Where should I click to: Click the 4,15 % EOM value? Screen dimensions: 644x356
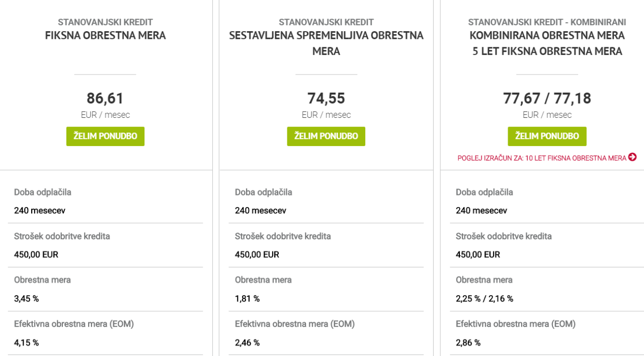[27, 343]
